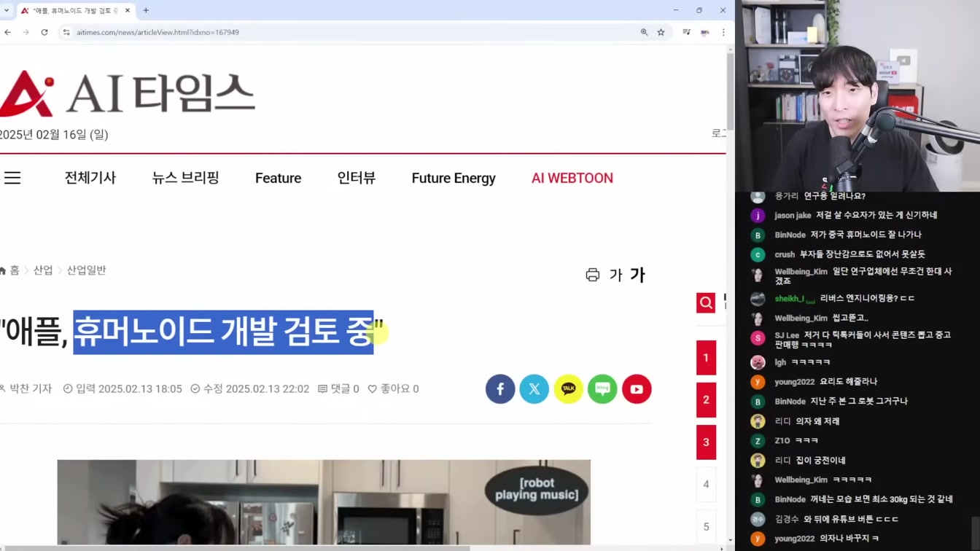Open site info icon in address bar

pyautogui.click(x=66, y=32)
